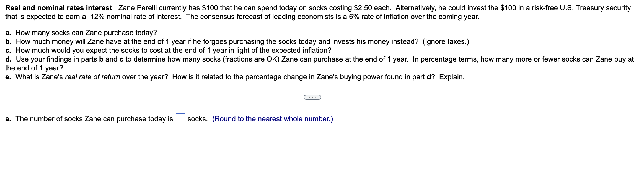The height and width of the screenshot is (175, 644).
Task: Click part a question text
Action: coord(81,33)
